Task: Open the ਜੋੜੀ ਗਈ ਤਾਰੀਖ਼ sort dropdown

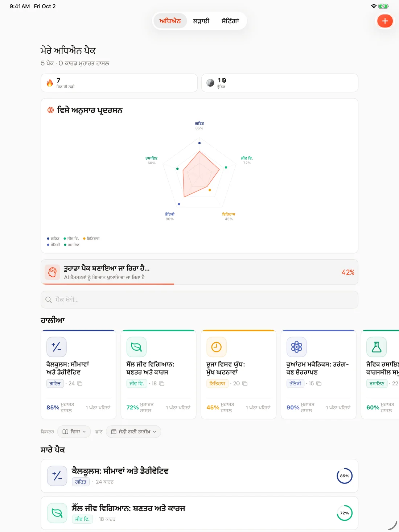Action: point(133,432)
